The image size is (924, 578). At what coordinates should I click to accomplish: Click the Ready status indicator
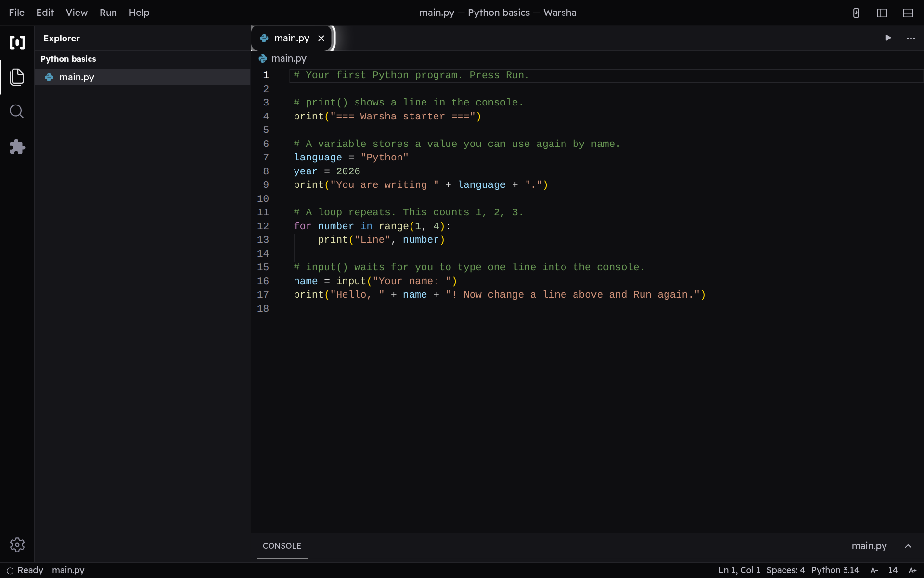(x=25, y=570)
